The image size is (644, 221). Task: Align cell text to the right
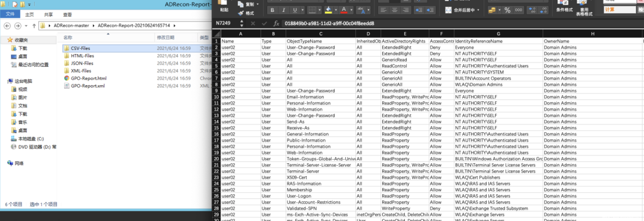(x=406, y=10)
